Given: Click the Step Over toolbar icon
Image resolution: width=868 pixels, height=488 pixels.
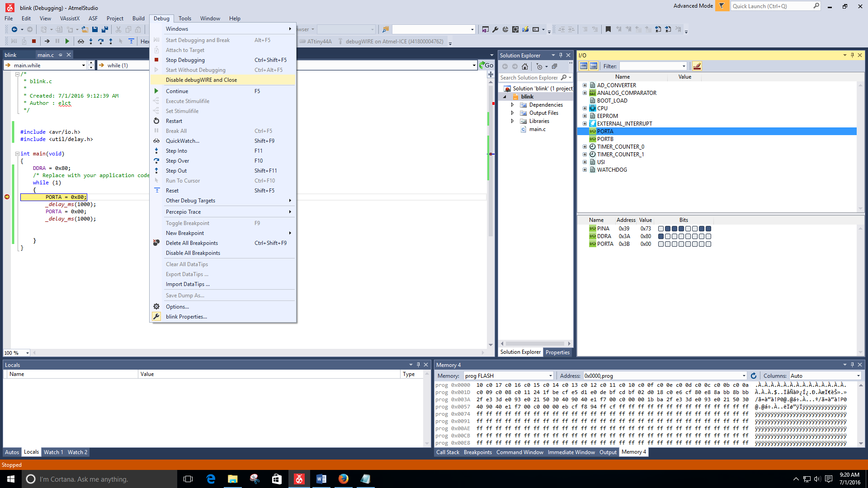Looking at the screenshot, I should [x=101, y=41].
